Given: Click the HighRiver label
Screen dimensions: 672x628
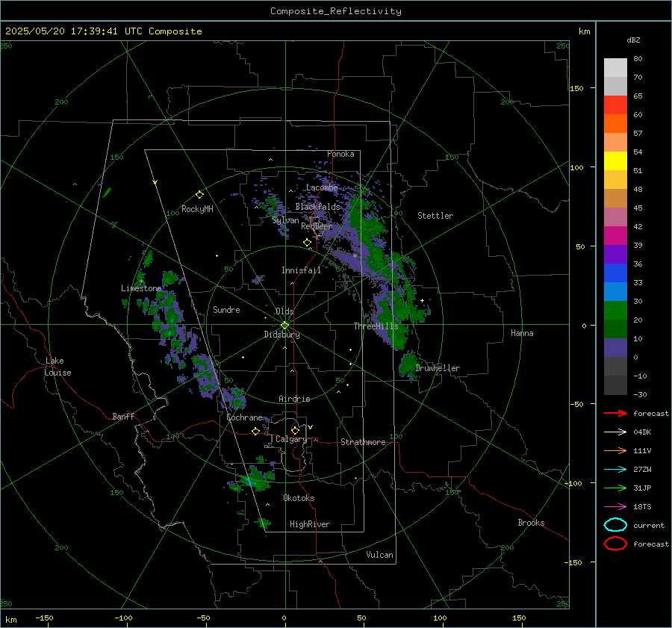Looking at the screenshot, I should [x=310, y=524].
